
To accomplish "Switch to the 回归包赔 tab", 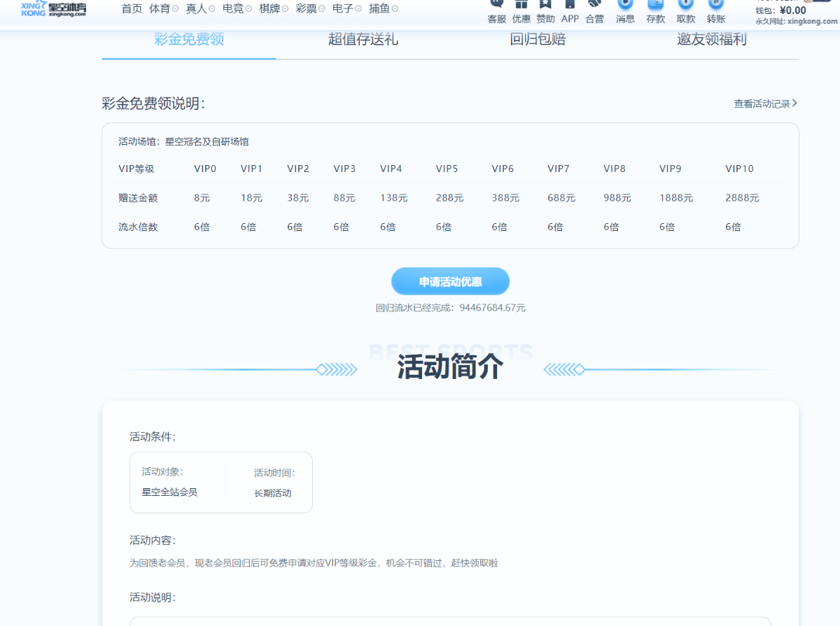I will pos(537,40).
